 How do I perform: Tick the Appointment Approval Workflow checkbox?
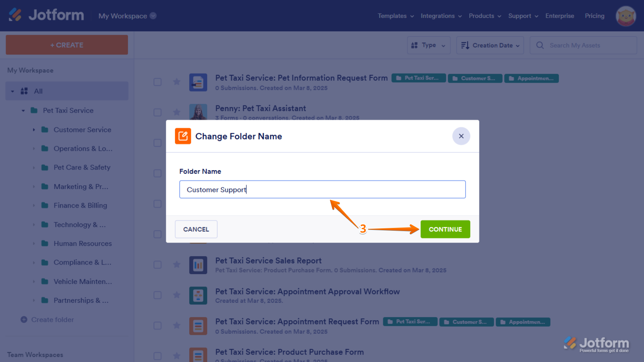[157, 295]
